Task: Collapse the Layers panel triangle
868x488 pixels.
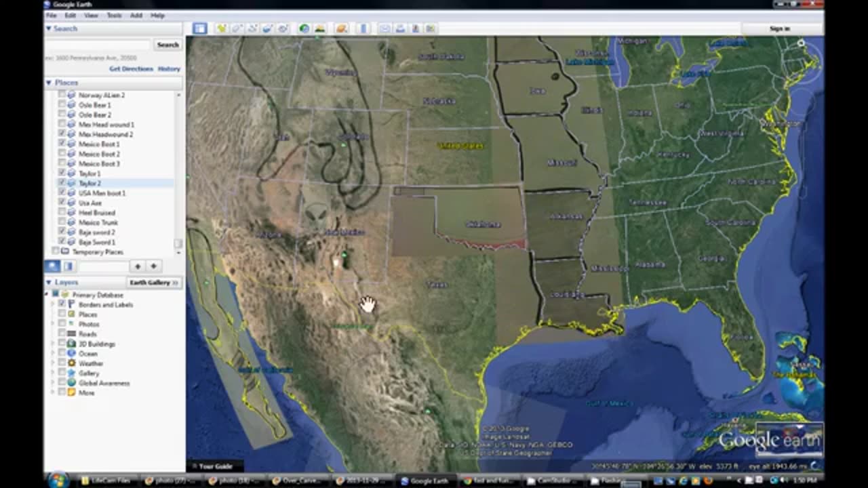Action: point(49,282)
